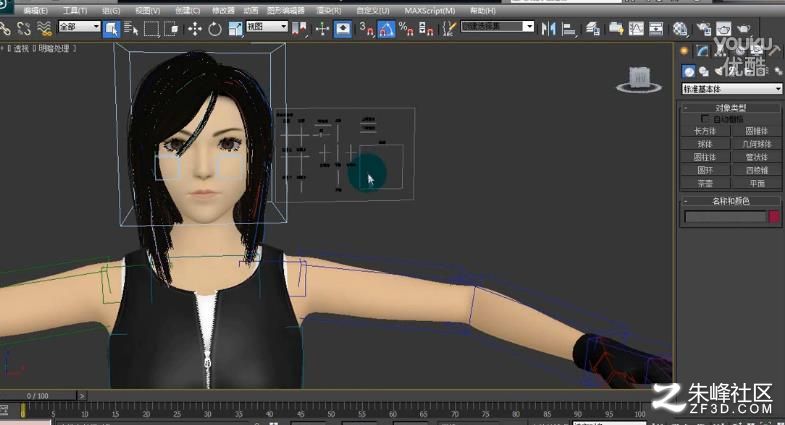Click the Mirror tool icon

[548, 29]
